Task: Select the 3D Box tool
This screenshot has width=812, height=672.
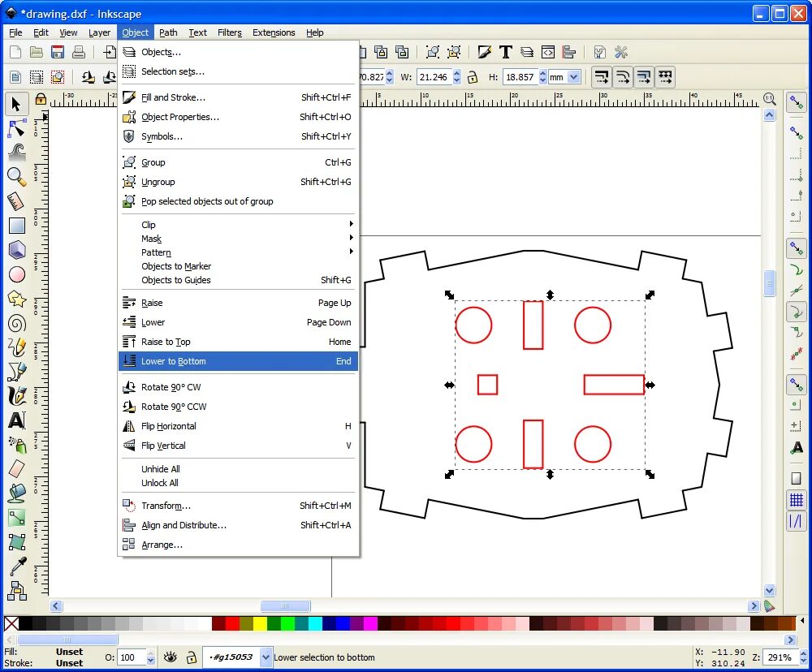Action: (x=16, y=250)
